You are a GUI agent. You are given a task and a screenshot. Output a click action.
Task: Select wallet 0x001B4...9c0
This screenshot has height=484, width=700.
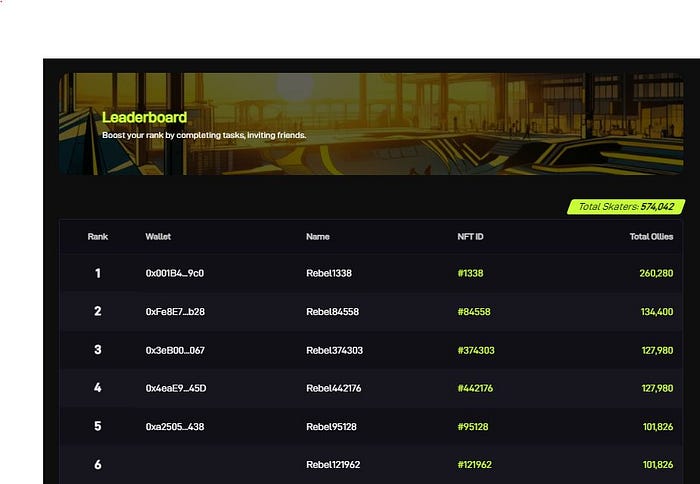tap(175, 273)
